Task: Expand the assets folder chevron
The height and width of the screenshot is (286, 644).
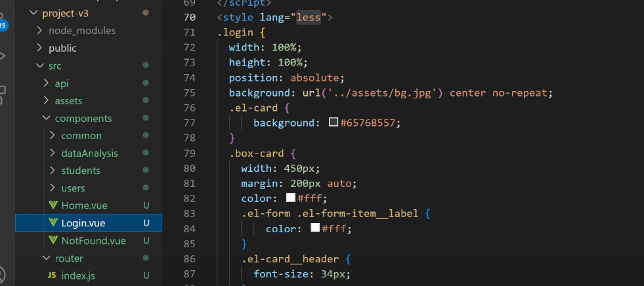Action: point(46,100)
